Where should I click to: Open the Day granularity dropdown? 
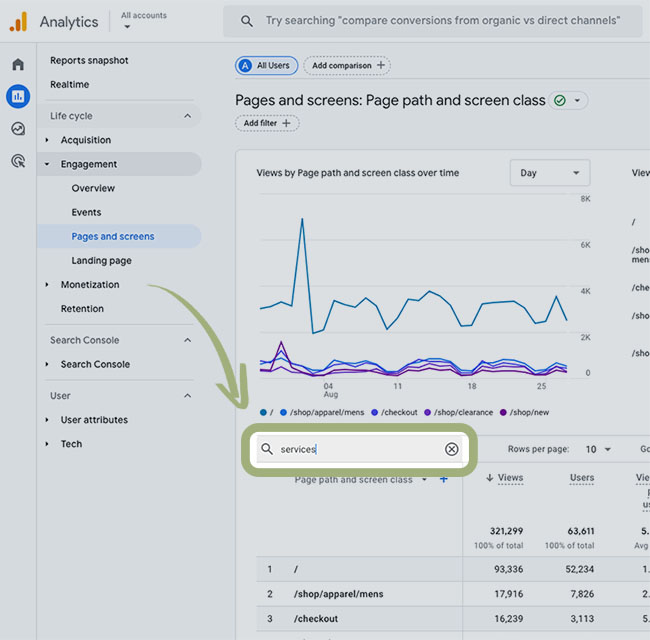[x=549, y=173]
